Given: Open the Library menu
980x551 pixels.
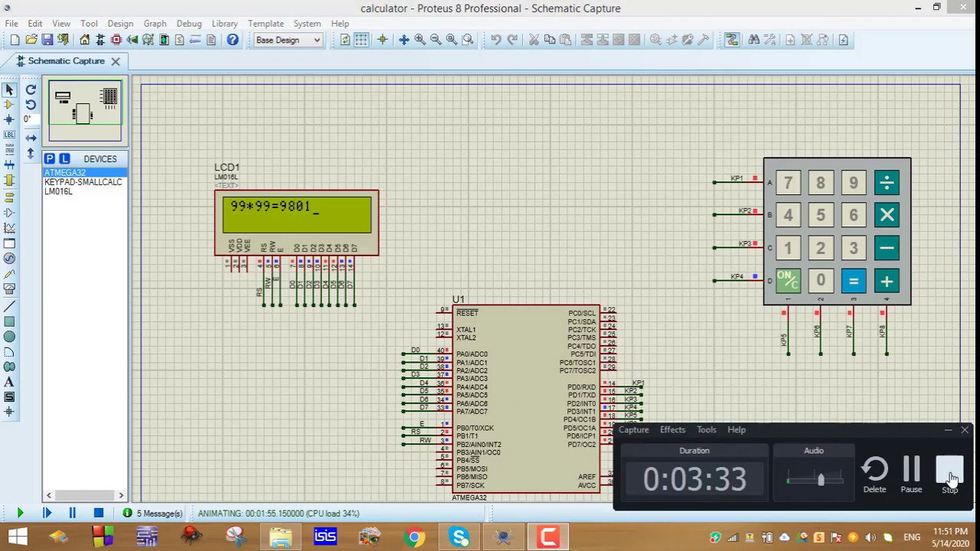Looking at the screenshot, I should [x=224, y=24].
